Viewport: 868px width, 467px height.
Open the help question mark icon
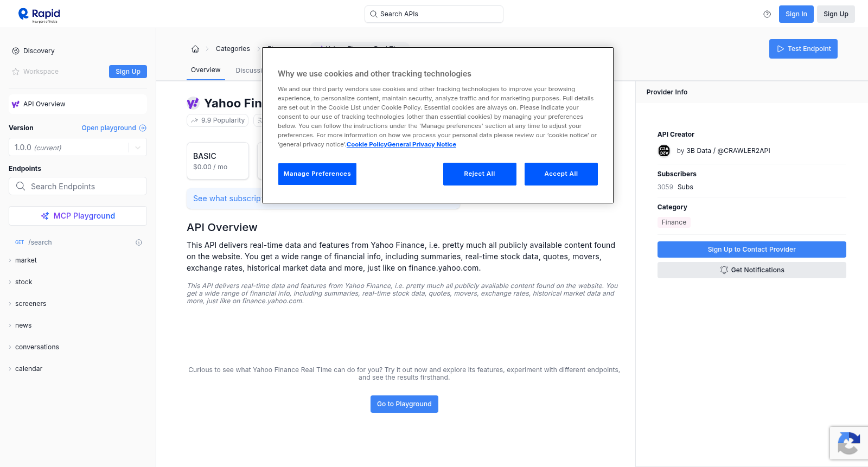[x=767, y=14]
